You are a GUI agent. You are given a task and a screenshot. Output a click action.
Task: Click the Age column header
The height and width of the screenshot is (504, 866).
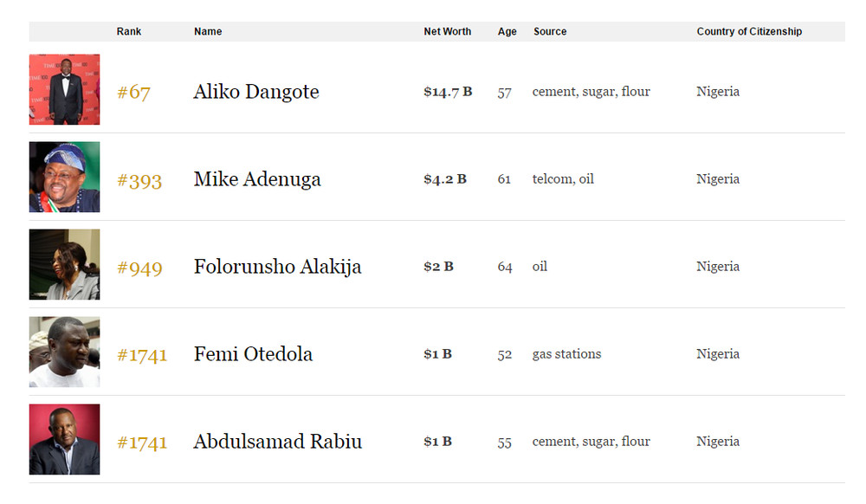click(507, 31)
